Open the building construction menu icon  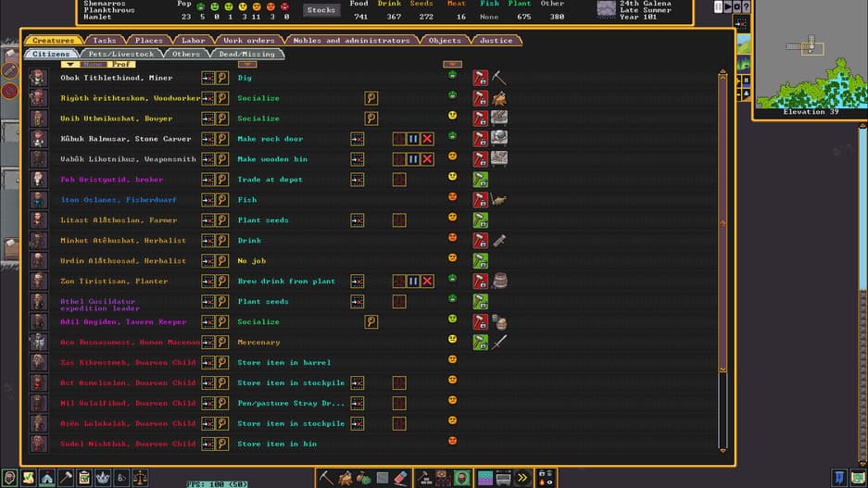coord(424,478)
